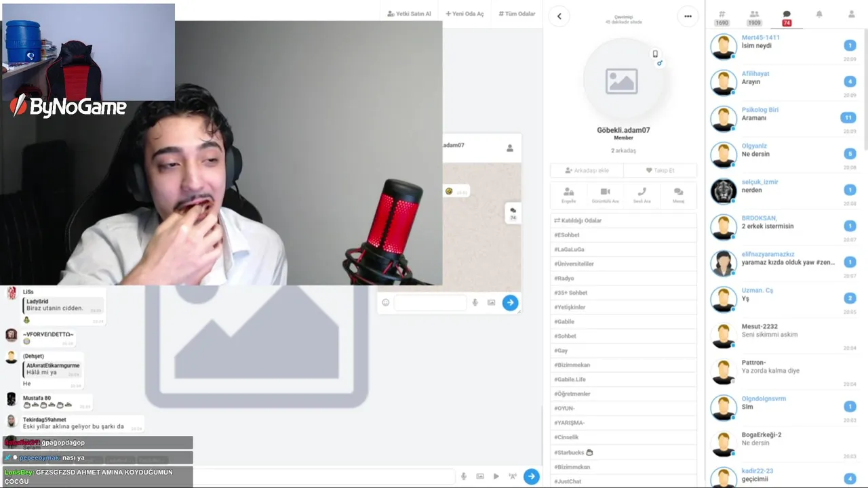Open conversation with Olgndolgnsvrm
Viewport: 868px width, 488px height.
coord(784,407)
